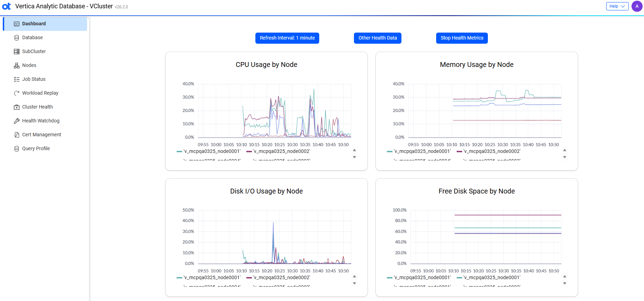Viewport: 644px width, 301px height.
Task: Click the Cert Management document icon
Action: 17,135
